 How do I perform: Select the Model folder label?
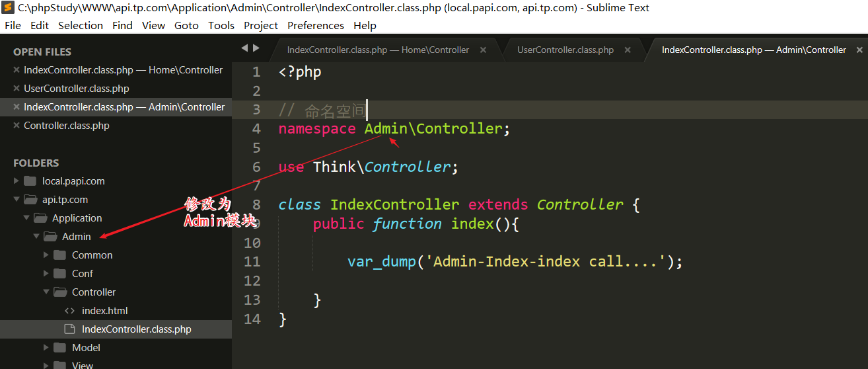click(x=87, y=348)
